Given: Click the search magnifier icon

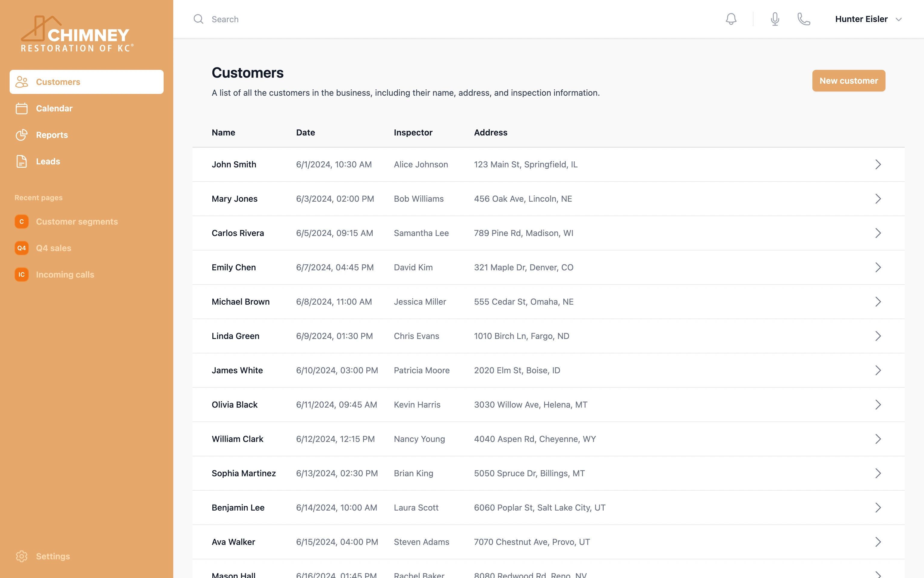Looking at the screenshot, I should tap(198, 19).
